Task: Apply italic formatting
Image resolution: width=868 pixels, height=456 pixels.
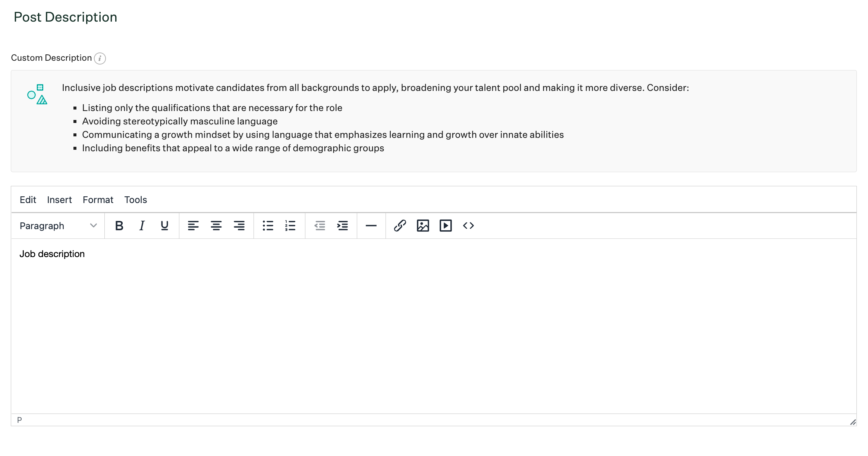Action: click(141, 225)
